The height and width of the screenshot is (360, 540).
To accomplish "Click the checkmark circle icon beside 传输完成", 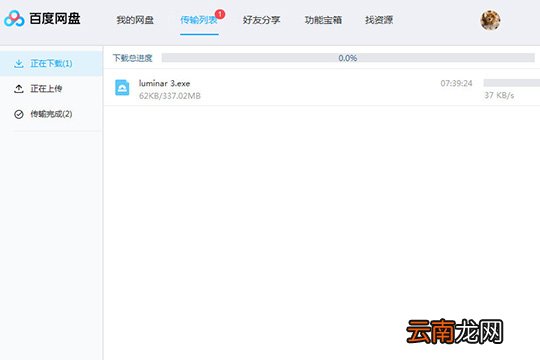I will (x=19, y=114).
